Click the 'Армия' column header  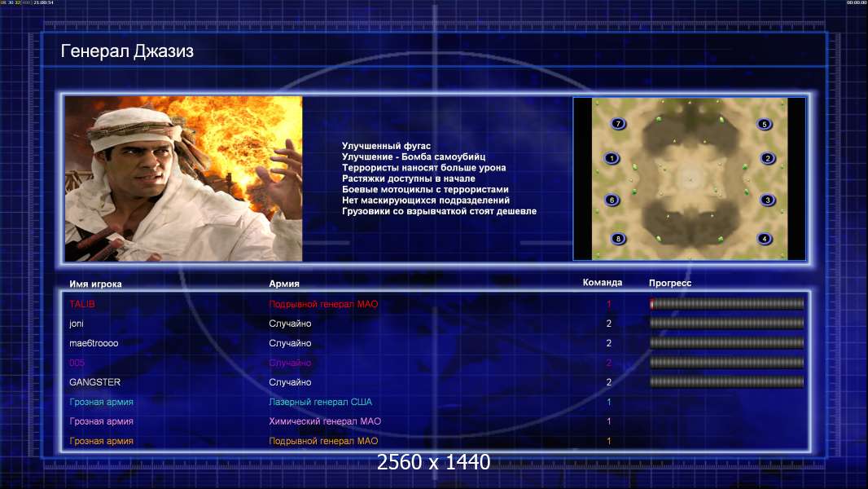[284, 284]
